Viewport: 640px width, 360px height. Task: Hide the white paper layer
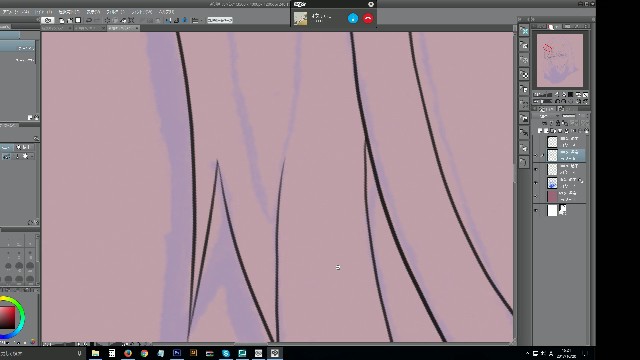(536, 210)
